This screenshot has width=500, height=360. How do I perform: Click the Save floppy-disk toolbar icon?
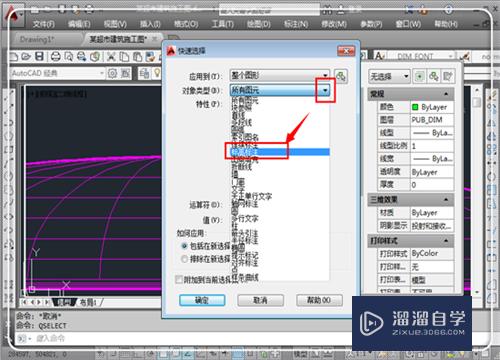(39, 57)
